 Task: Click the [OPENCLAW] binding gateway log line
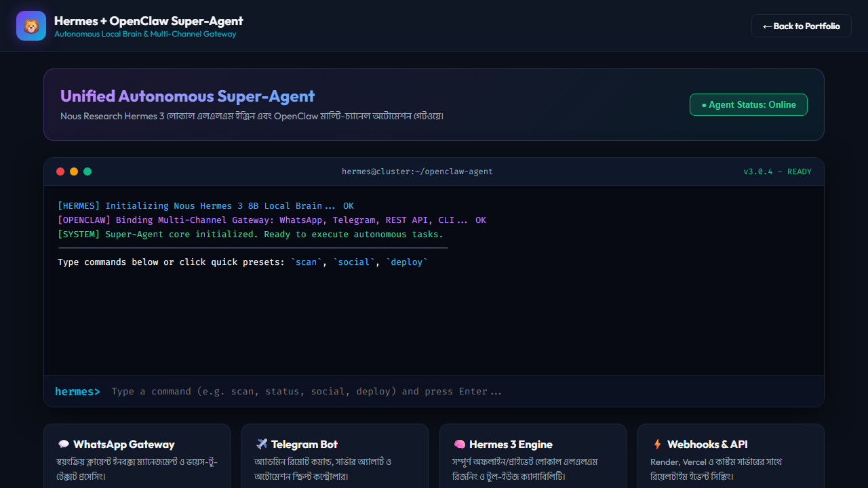click(x=272, y=220)
